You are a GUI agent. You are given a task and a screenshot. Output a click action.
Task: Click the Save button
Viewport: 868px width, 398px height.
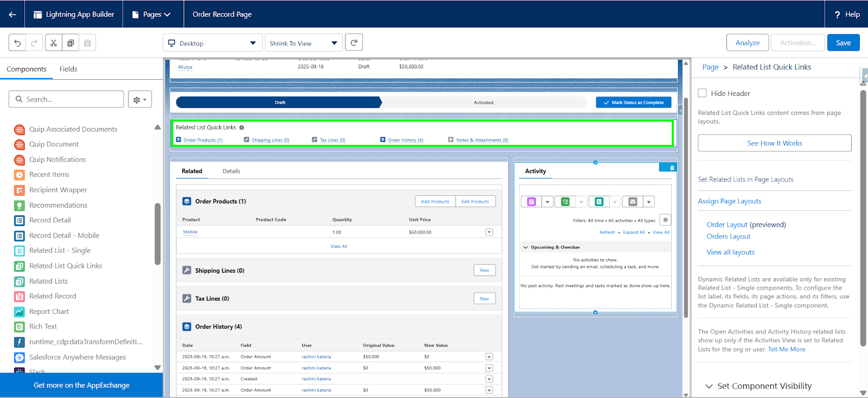coord(843,43)
